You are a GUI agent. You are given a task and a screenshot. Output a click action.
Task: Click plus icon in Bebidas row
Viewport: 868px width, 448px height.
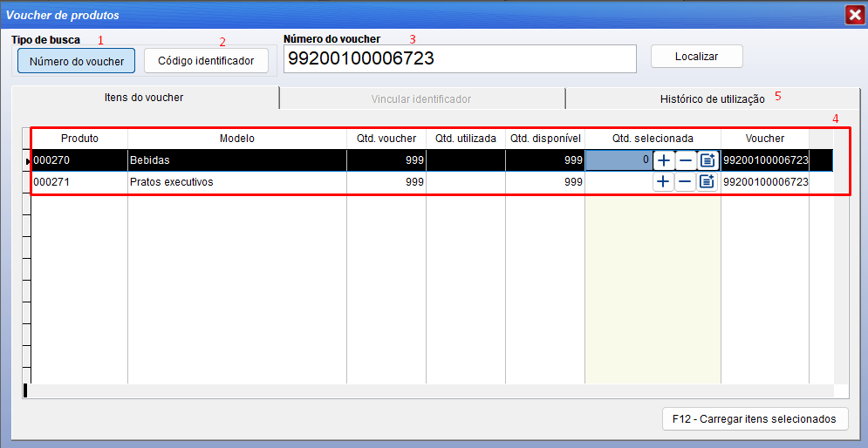[x=664, y=160]
